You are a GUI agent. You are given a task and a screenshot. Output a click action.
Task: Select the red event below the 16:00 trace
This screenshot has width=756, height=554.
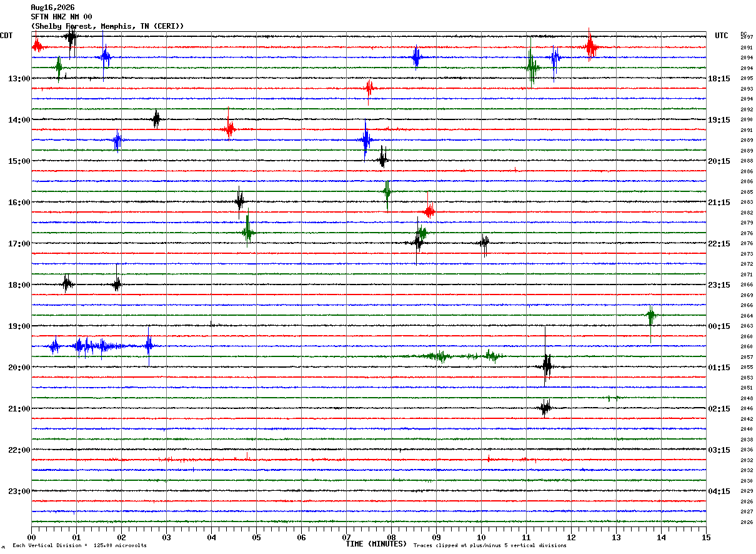(x=429, y=211)
